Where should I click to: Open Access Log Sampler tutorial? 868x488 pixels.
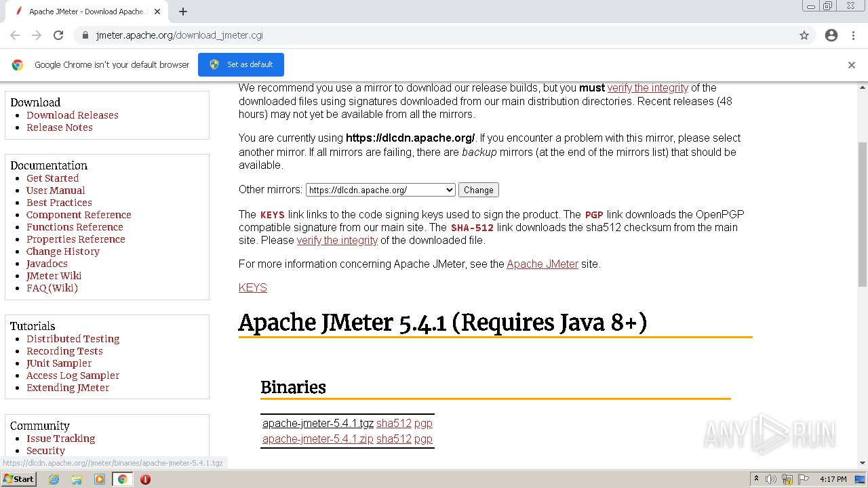[x=73, y=375]
